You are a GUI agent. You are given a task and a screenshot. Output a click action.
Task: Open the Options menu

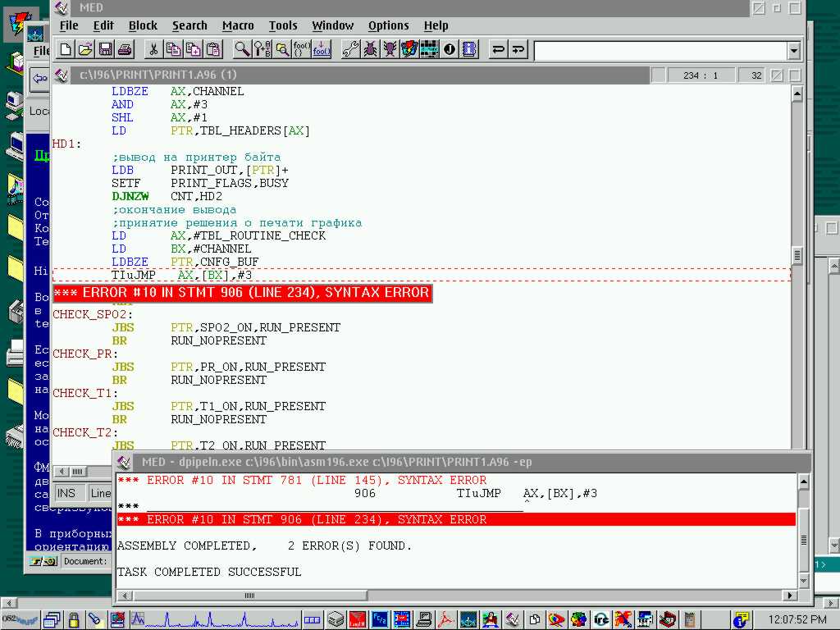(x=388, y=25)
